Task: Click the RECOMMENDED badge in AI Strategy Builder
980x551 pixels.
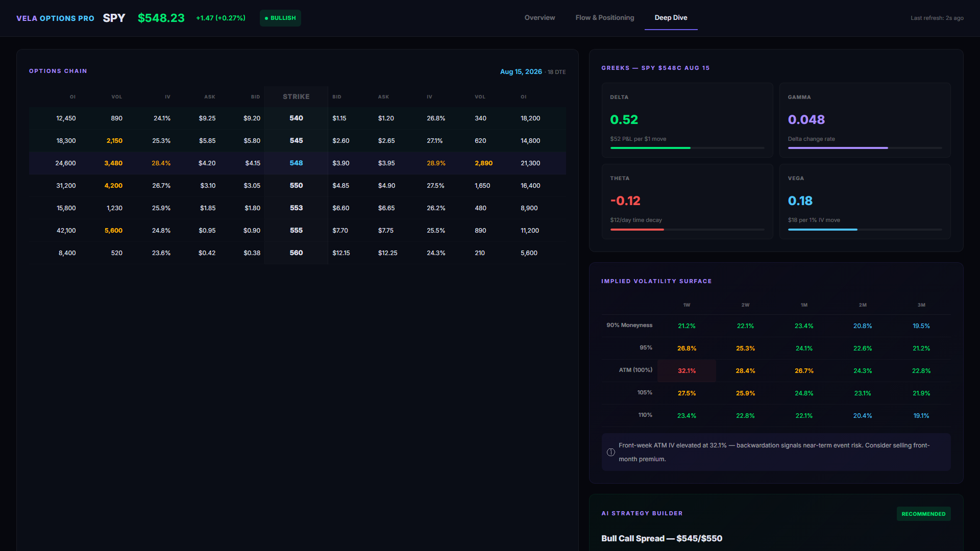Action: [x=923, y=514]
